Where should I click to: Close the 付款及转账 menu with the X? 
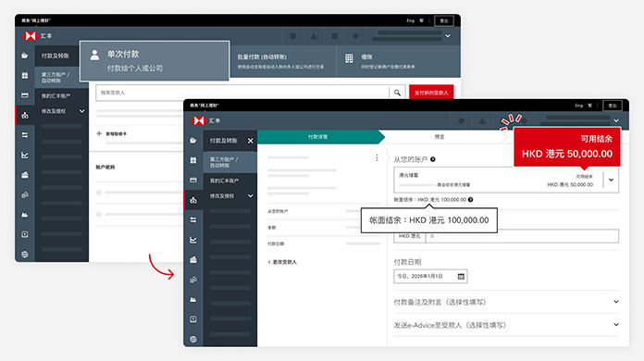tap(250, 141)
